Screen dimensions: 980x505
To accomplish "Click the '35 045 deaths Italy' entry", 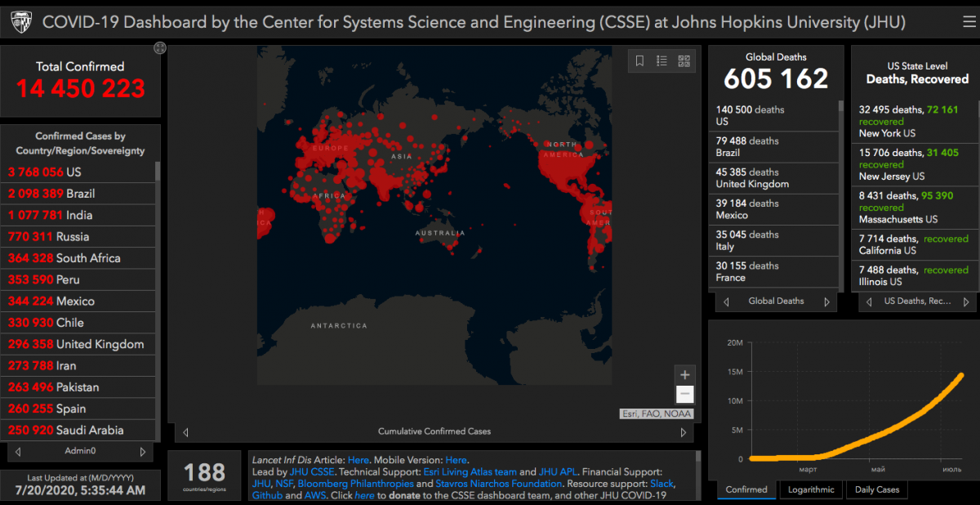I will (774, 240).
